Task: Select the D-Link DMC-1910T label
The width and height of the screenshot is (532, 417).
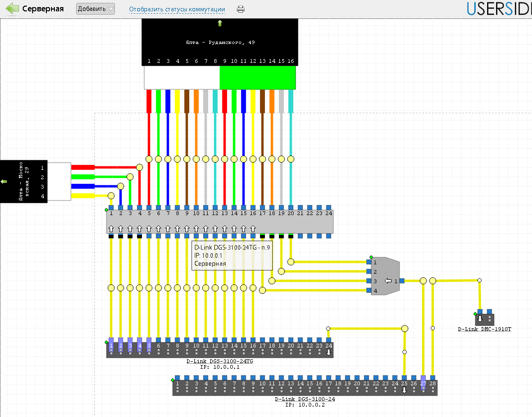Action: [x=484, y=329]
